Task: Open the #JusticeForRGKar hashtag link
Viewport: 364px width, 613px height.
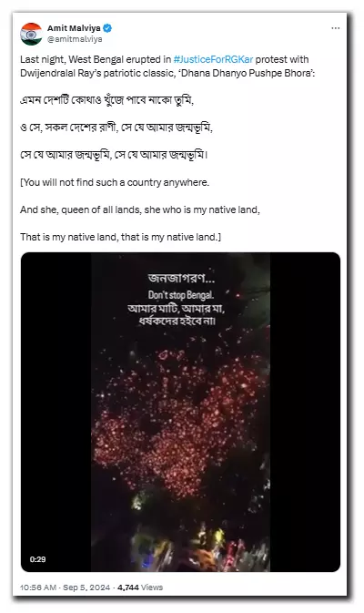Action: pos(213,59)
